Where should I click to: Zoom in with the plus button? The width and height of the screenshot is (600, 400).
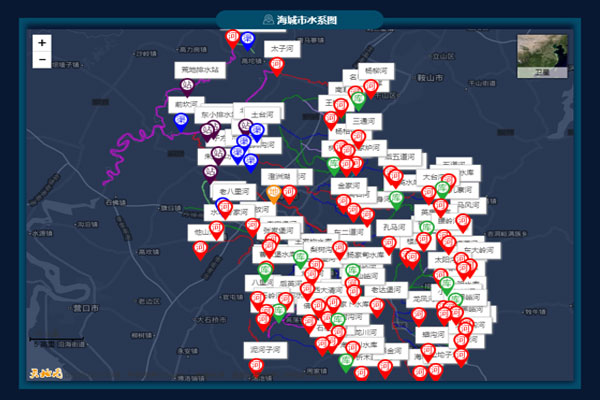coord(42,43)
